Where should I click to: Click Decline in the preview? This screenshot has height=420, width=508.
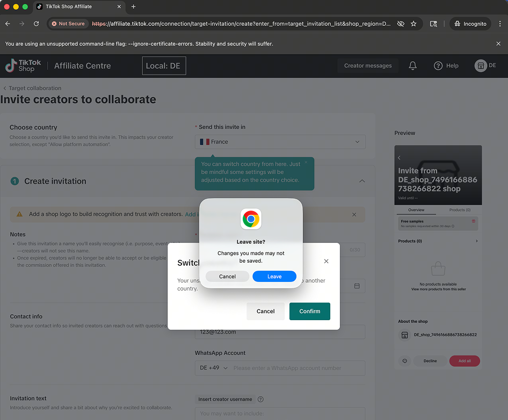tap(430, 361)
